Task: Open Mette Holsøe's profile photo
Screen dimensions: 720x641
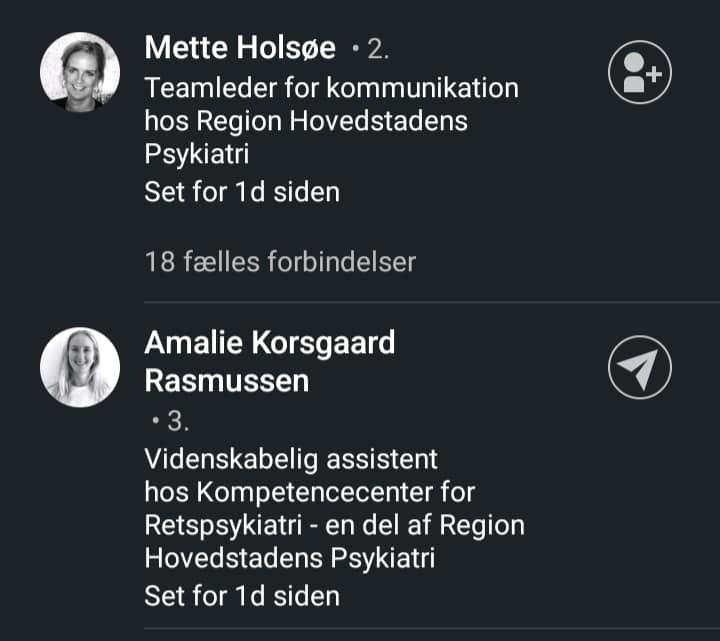Action: tap(80, 72)
